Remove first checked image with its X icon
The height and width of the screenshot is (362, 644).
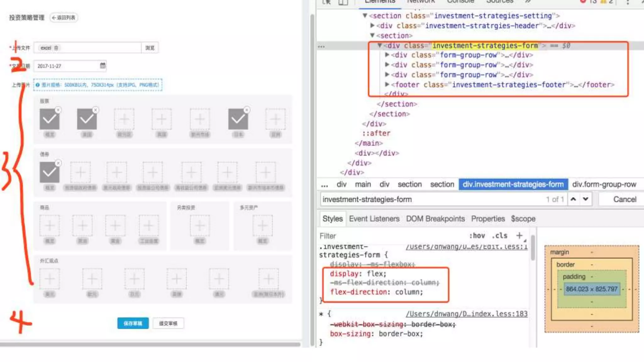pos(58,110)
